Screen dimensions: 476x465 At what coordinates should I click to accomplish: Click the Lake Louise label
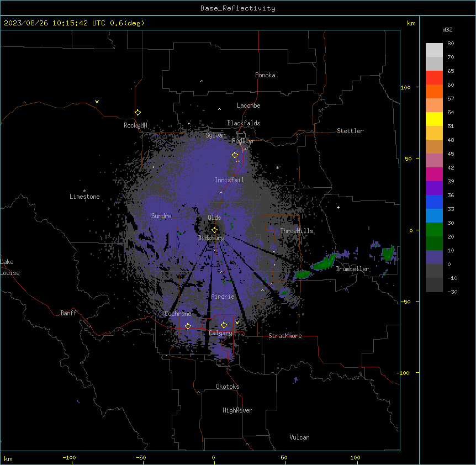click(x=10, y=267)
